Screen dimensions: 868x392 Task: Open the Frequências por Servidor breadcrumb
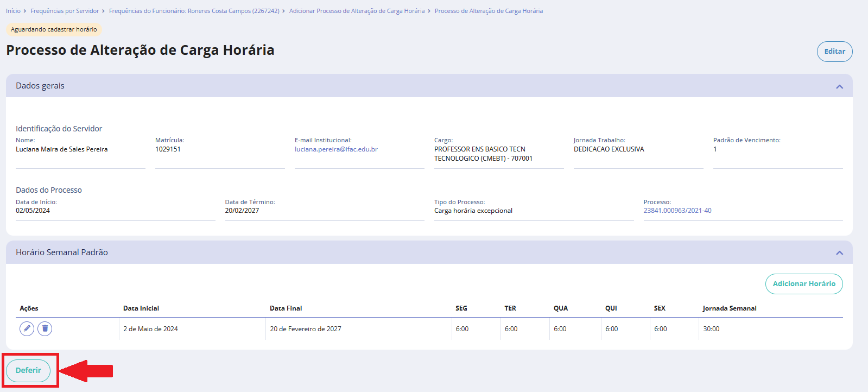coord(65,11)
